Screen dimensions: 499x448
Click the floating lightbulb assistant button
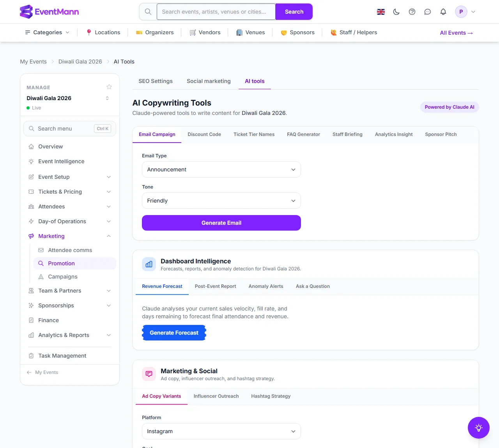point(479,428)
